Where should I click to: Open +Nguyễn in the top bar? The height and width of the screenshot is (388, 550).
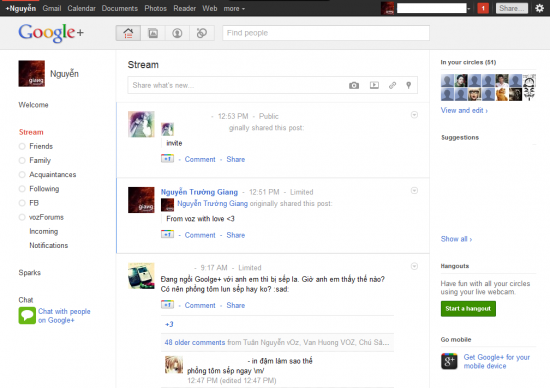coord(21,8)
